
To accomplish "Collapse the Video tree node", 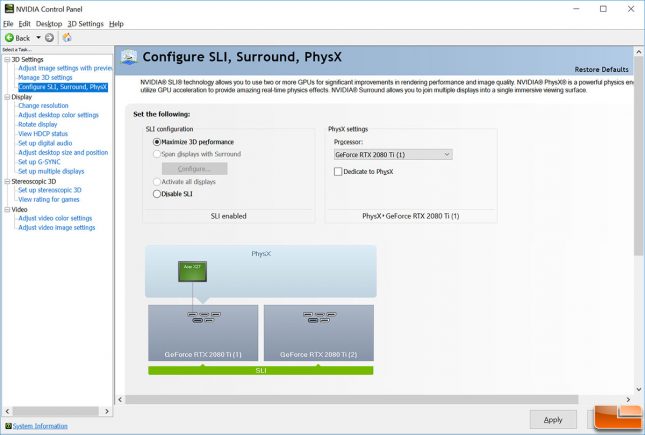I will tap(7, 209).
